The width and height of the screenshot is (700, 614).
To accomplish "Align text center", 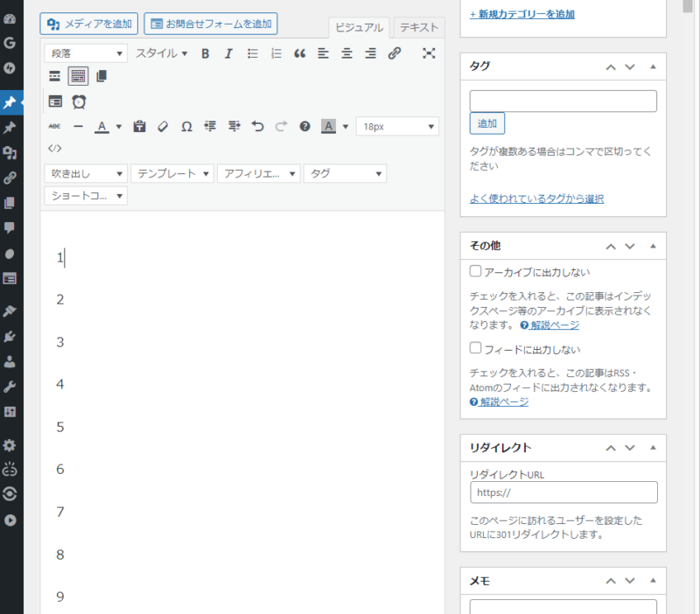I will [346, 53].
